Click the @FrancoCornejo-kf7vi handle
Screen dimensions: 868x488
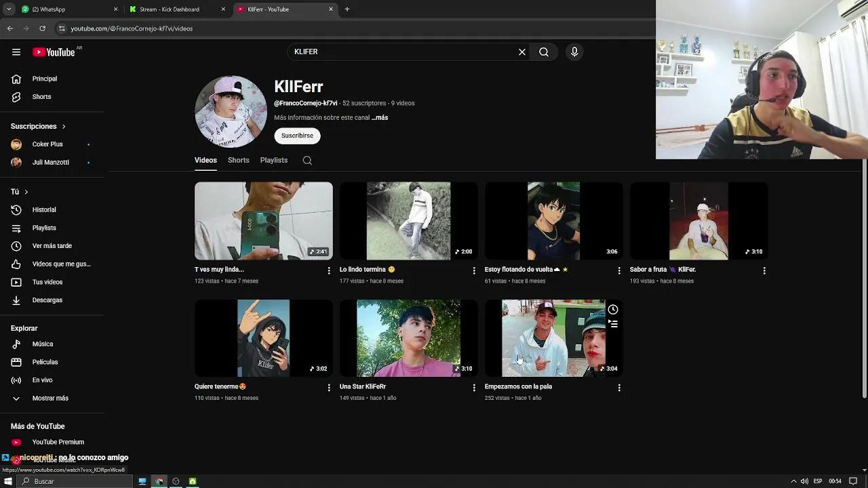(x=305, y=104)
